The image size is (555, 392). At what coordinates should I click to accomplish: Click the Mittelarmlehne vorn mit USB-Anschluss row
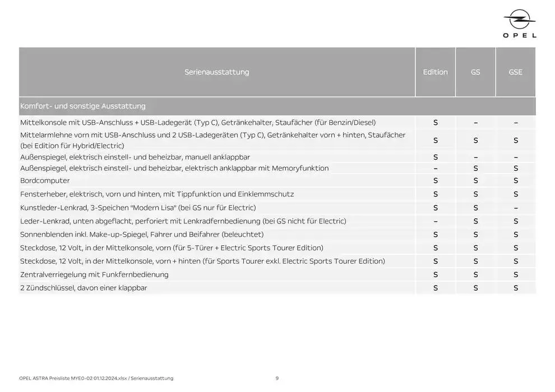coord(212,140)
